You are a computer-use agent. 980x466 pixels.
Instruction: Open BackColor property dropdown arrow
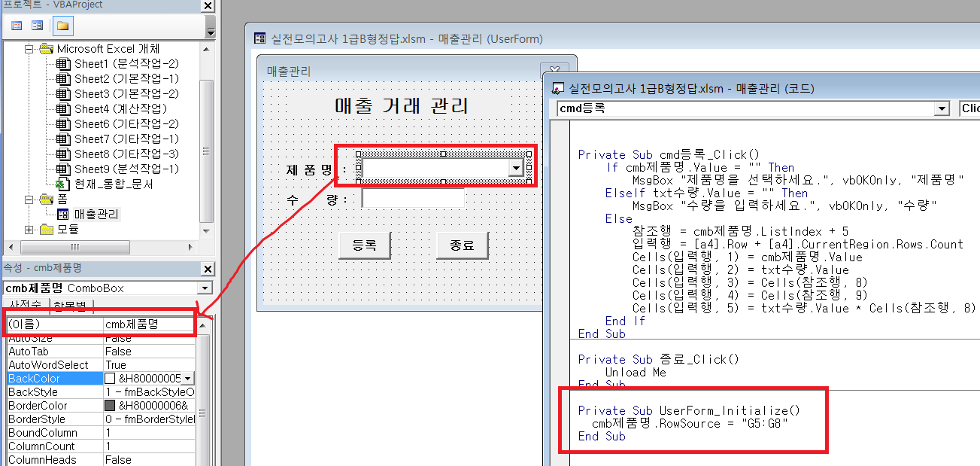[x=187, y=379]
